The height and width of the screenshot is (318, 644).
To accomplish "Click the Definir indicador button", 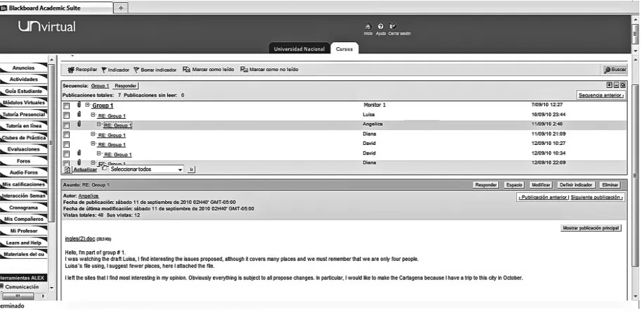I will [575, 185].
